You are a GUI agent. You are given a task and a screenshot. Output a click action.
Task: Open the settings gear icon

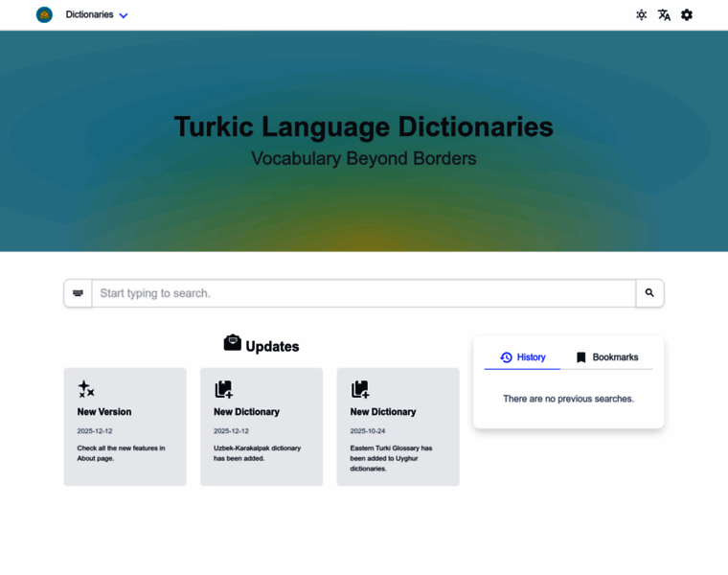coord(686,15)
